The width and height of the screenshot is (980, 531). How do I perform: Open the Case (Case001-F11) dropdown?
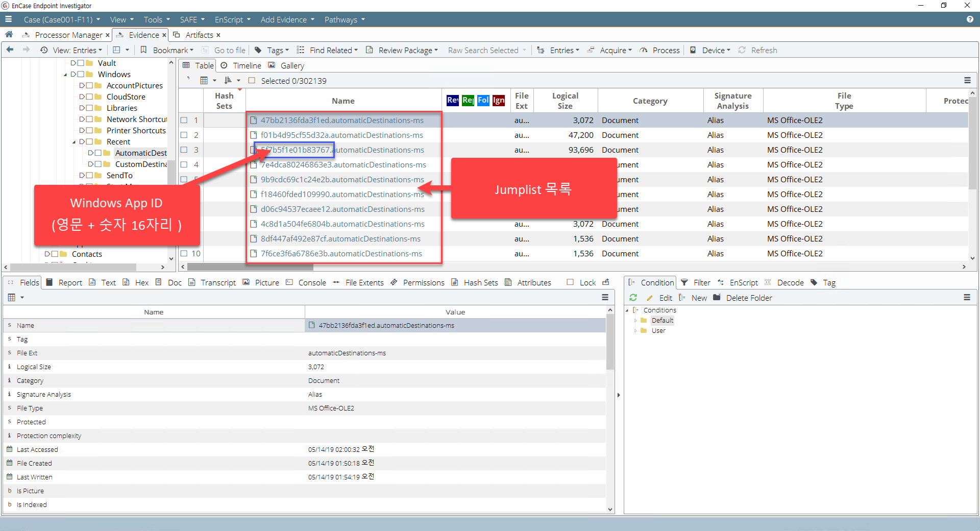(62, 19)
